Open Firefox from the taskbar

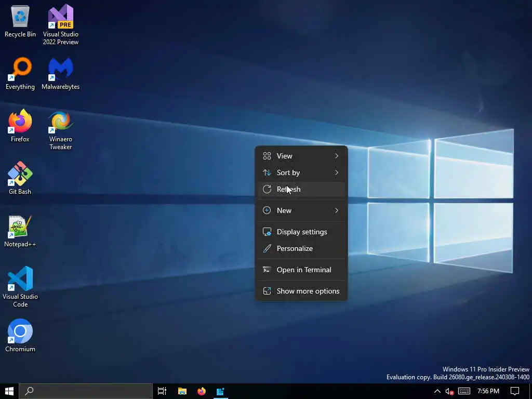point(202,391)
